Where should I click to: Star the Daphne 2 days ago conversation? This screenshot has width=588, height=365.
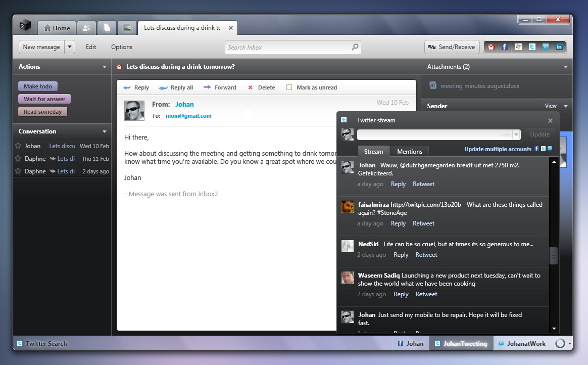point(18,171)
